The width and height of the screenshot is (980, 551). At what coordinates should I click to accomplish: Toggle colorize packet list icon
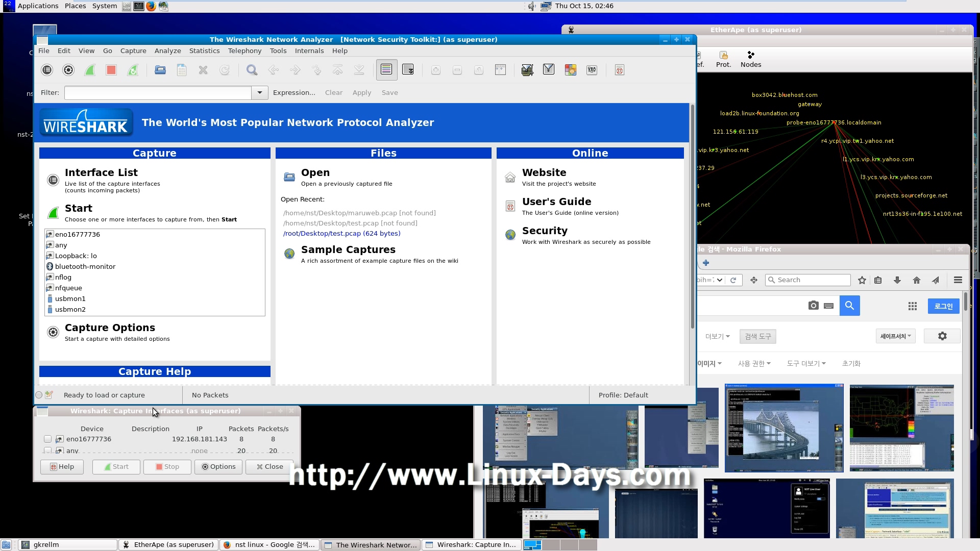point(386,70)
